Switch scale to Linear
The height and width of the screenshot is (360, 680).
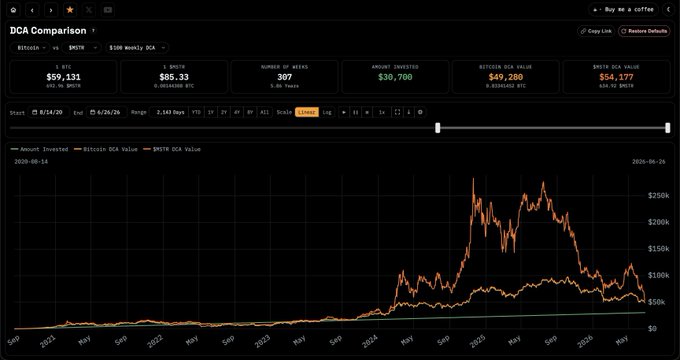click(307, 112)
